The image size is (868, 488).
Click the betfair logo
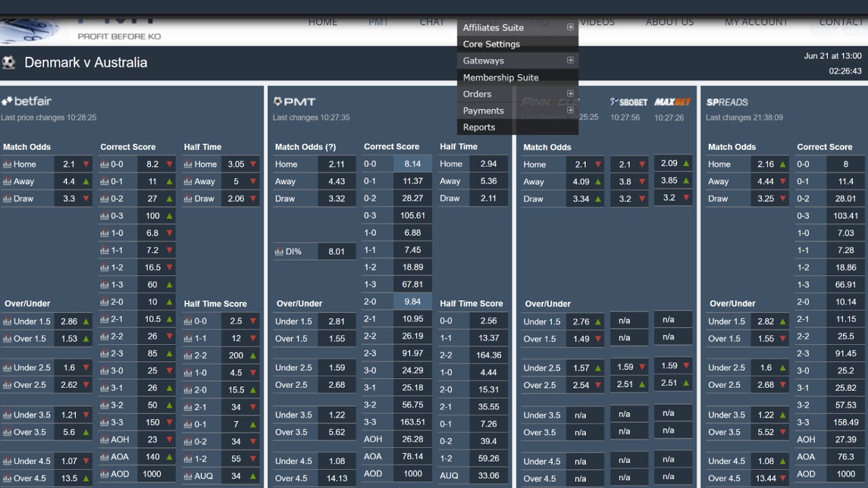(26, 101)
